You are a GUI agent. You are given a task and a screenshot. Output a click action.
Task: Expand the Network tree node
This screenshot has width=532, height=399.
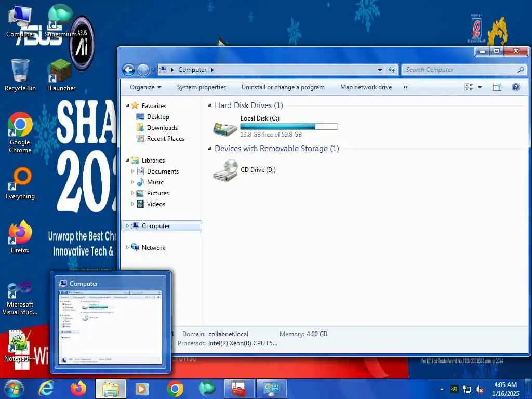(x=127, y=247)
